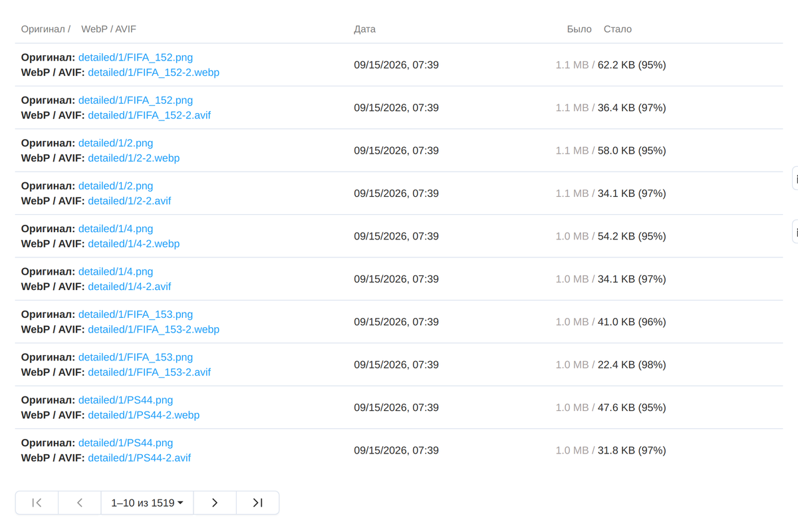Screen dimensions: 798x532
Task: Open original 2.png link above 2-2.avif
Action: click(x=116, y=186)
